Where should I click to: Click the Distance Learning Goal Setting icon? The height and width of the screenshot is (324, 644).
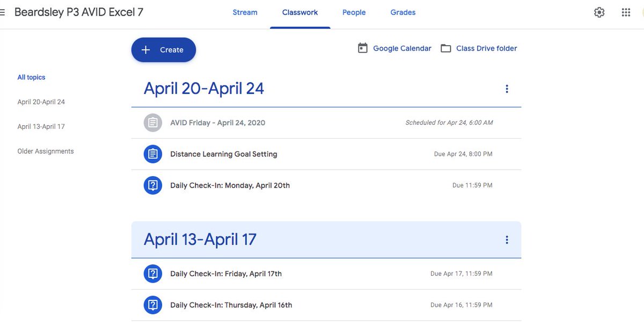pos(153,154)
